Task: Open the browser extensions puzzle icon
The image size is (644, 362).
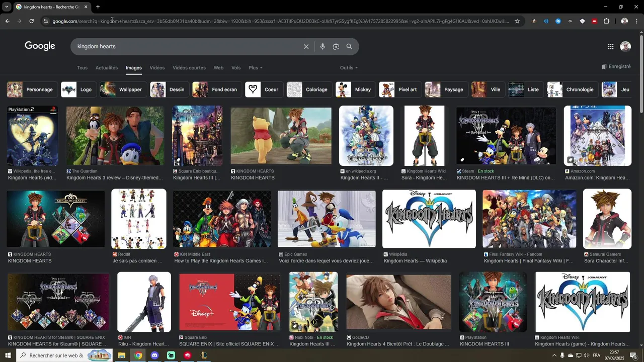Action: pyautogui.click(x=606, y=21)
